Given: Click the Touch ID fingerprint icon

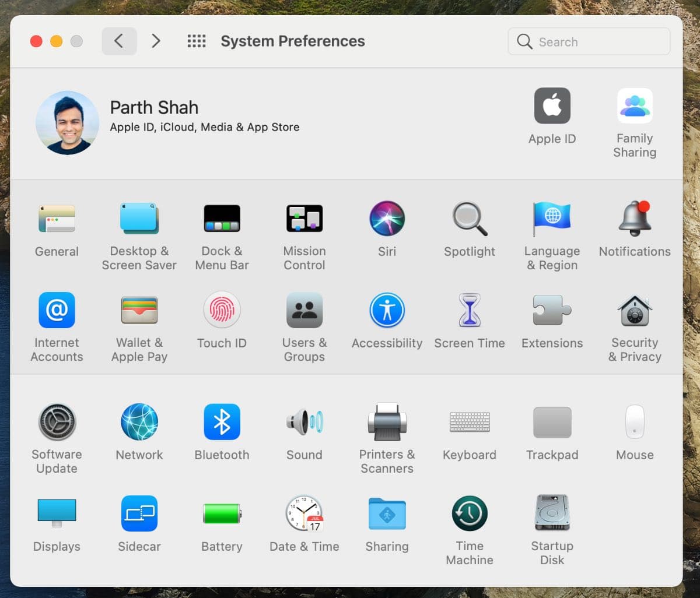Looking at the screenshot, I should (x=222, y=311).
